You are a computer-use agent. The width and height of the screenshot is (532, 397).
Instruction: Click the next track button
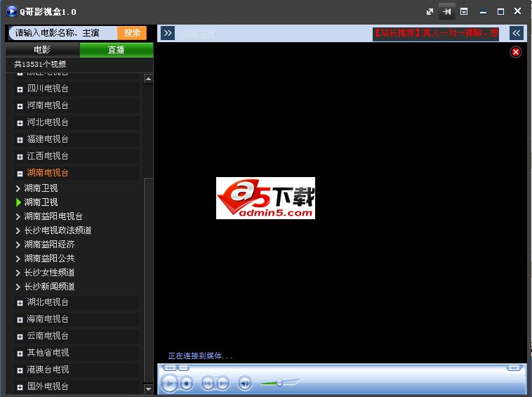pyautogui.click(x=222, y=383)
